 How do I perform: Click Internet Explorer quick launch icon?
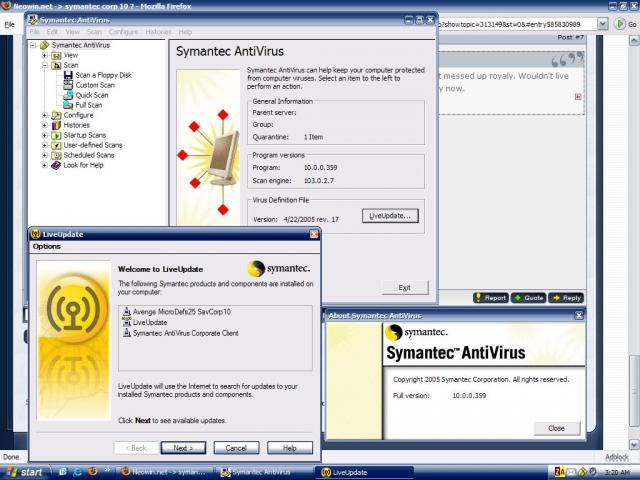tap(78, 471)
